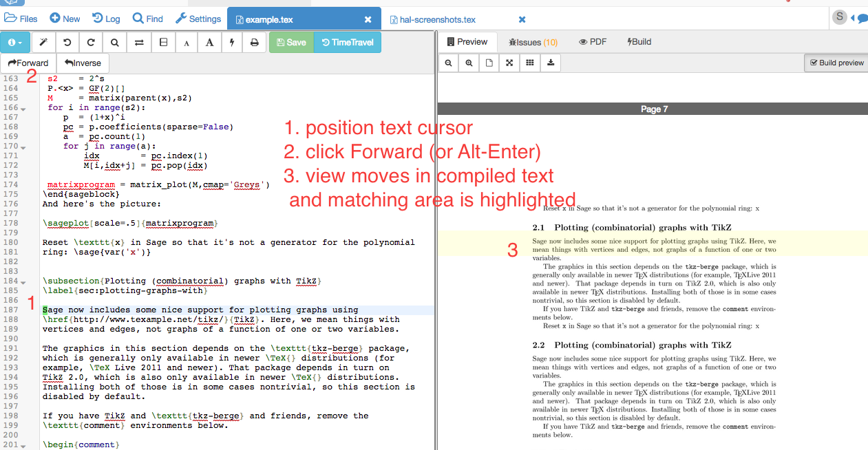Close the example.tex tab
This screenshot has width=868, height=450.
click(x=368, y=20)
